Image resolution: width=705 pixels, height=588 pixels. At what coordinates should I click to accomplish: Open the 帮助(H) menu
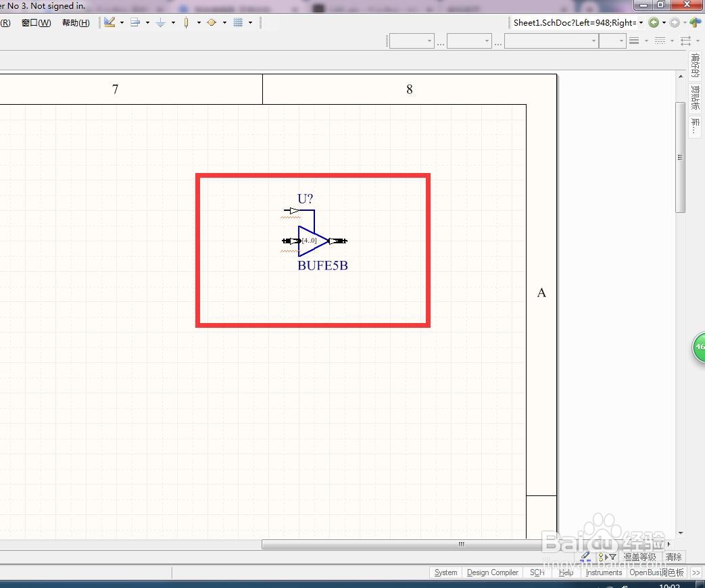point(76,22)
